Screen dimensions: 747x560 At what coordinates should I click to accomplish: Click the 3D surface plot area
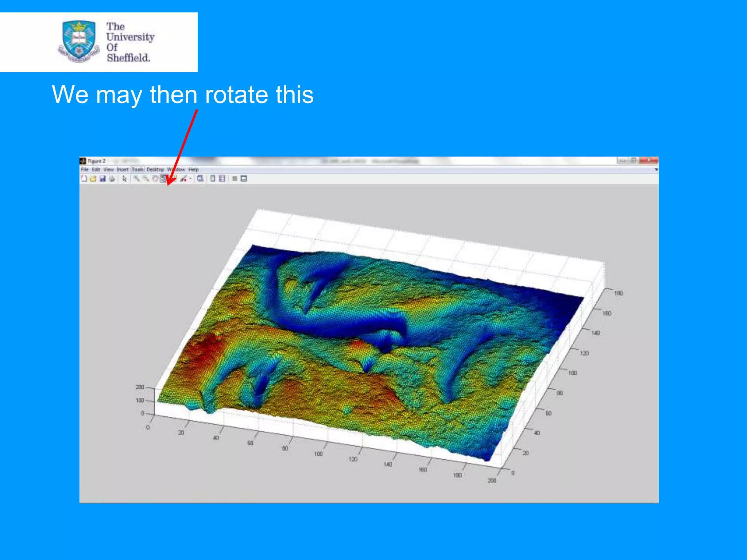coord(365,346)
